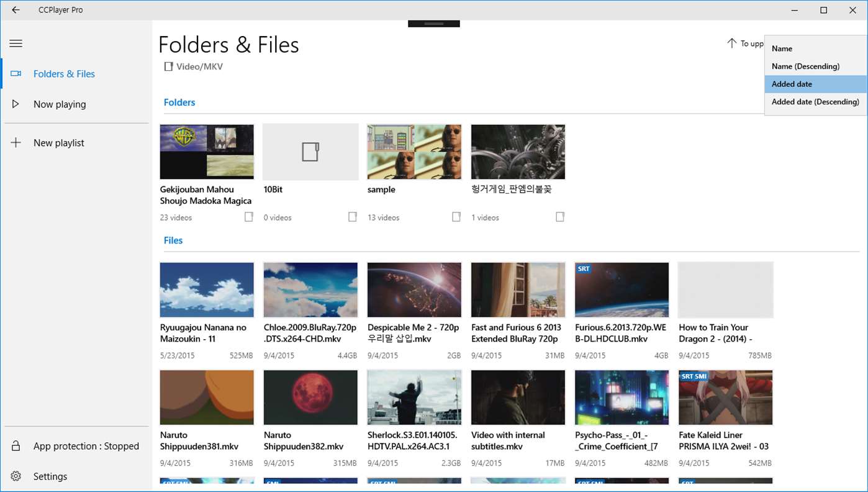Click the App protection lock icon
Viewport: 868px width, 492px height.
16,445
